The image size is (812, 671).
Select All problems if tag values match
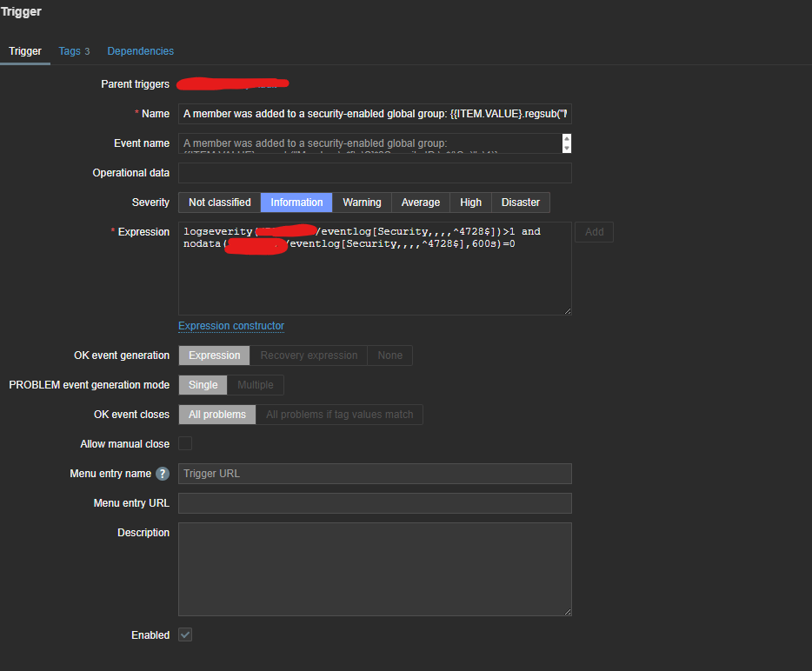pyautogui.click(x=340, y=415)
